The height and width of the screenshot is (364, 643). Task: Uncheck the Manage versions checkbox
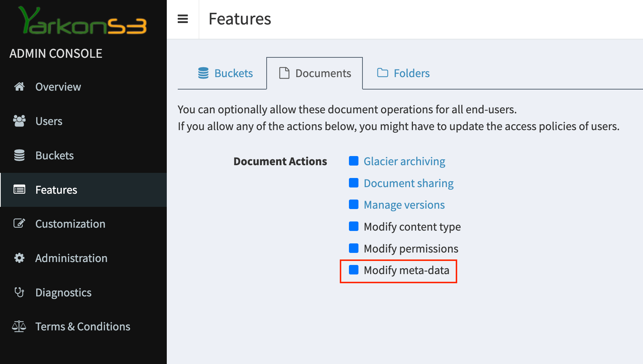(354, 204)
